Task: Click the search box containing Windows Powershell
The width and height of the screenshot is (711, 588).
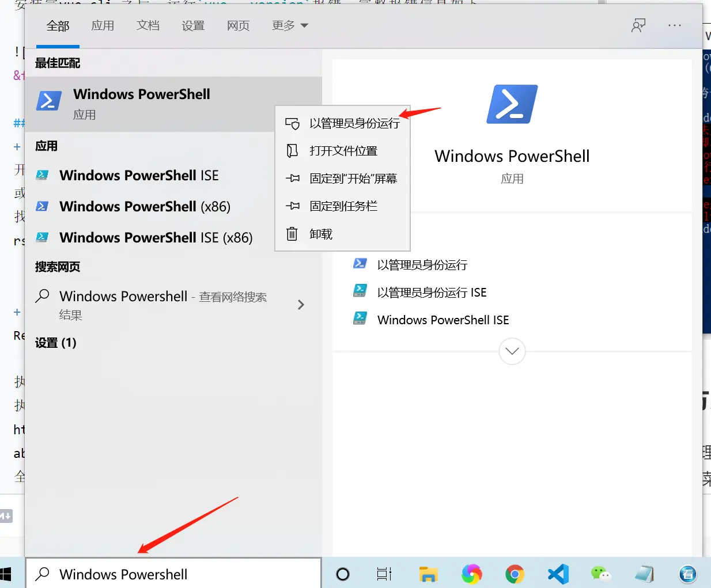Action: [173, 574]
